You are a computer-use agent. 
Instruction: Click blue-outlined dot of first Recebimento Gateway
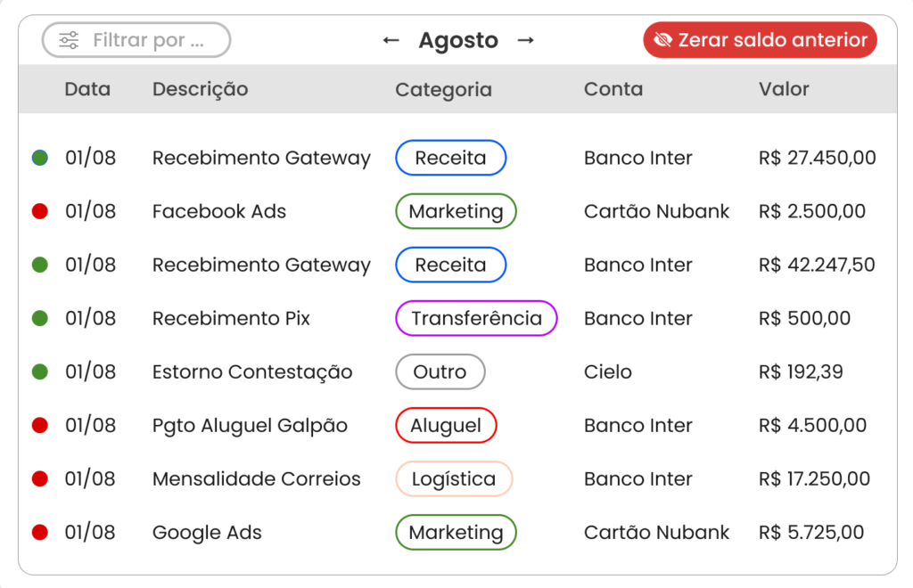point(39,158)
